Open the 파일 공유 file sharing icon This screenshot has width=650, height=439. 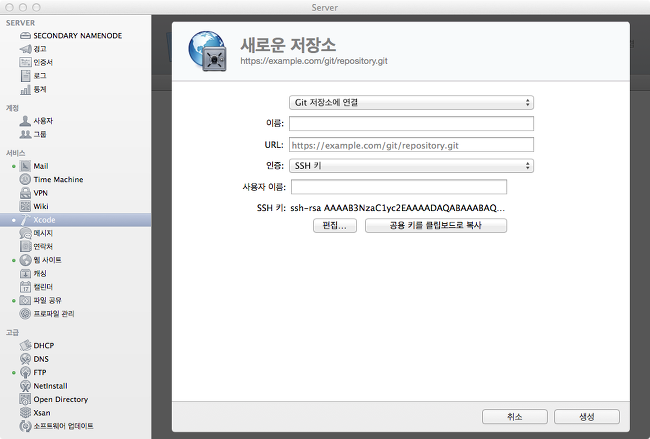coord(25,300)
